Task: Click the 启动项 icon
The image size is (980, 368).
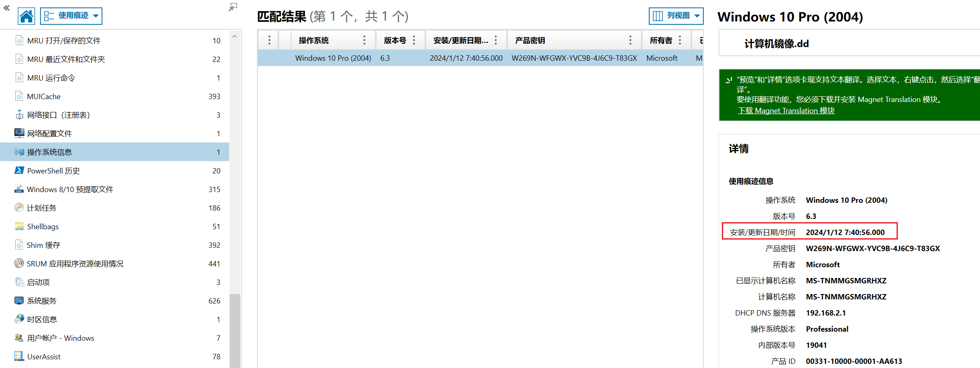Action: (x=19, y=282)
